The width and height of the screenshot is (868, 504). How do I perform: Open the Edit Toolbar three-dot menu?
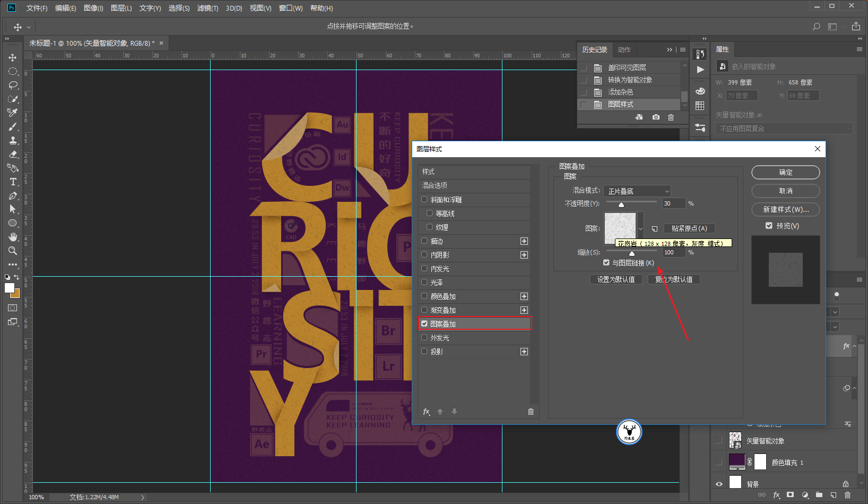(x=13, y=264)
